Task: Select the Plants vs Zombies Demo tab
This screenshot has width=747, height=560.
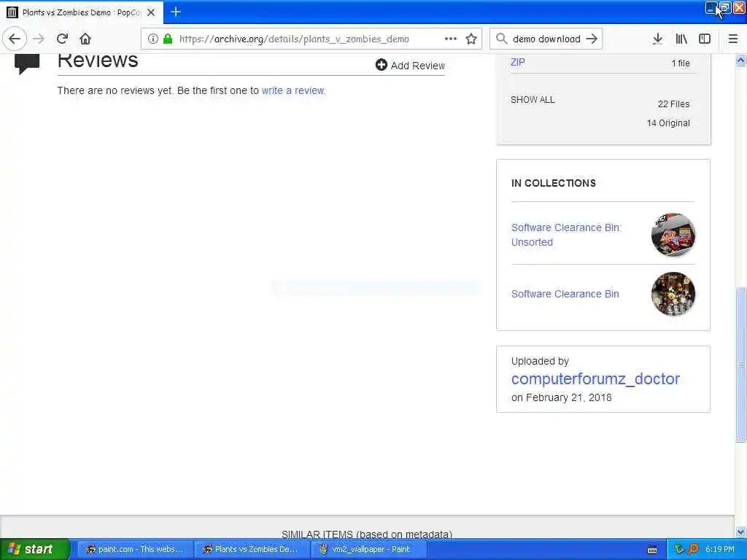Action: (82, 12)
